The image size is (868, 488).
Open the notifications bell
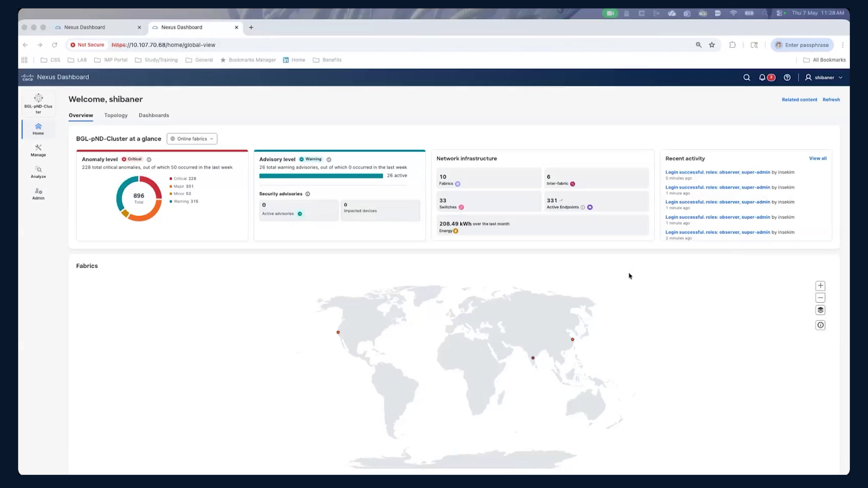(762, 77)
